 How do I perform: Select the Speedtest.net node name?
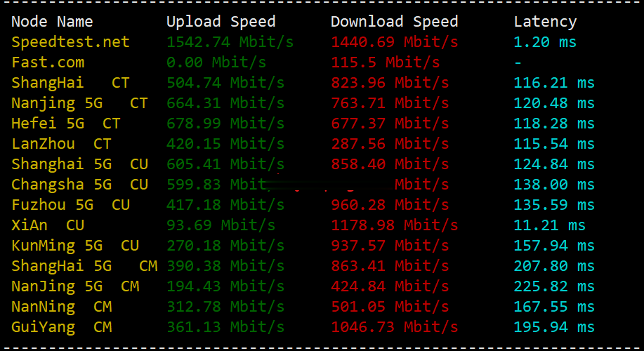click(x=71, y=42)
